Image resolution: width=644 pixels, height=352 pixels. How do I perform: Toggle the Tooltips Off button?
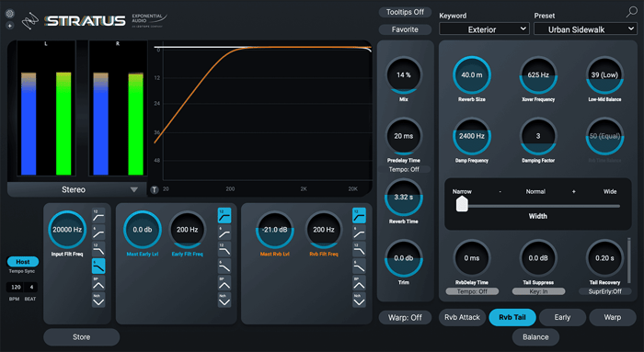coord(405,12)
